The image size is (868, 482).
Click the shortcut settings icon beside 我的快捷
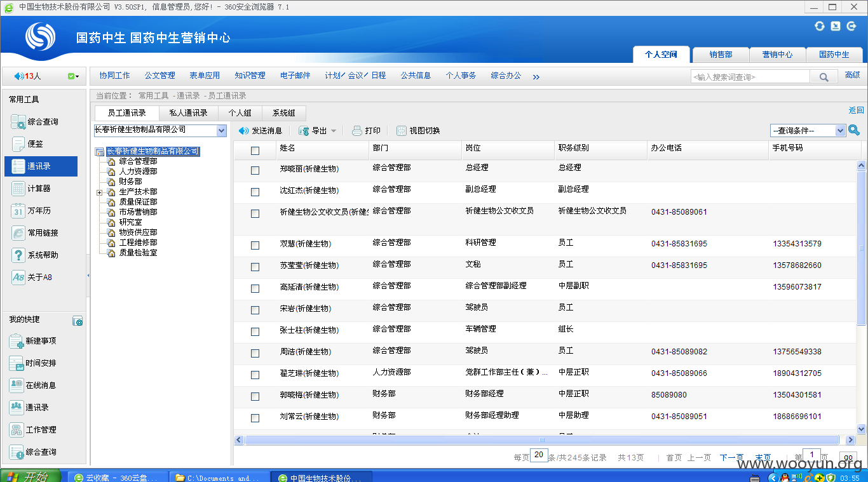[x=78, y=321]
